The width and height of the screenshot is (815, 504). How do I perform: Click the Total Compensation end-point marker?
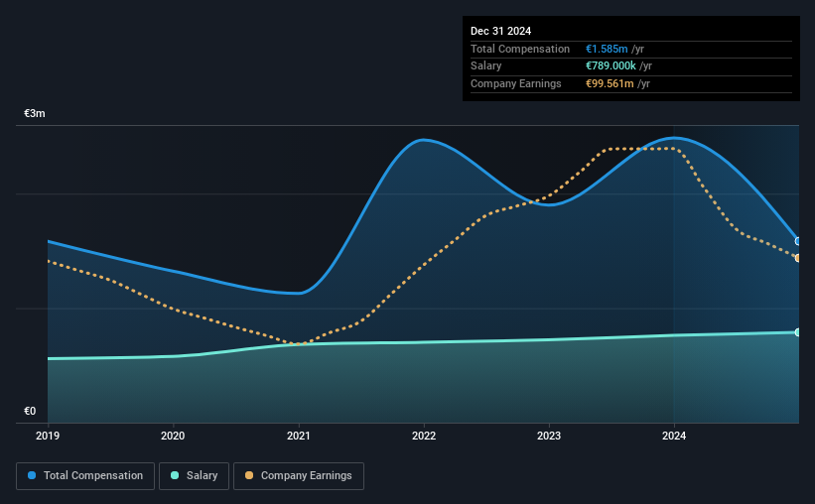(798, 241)
